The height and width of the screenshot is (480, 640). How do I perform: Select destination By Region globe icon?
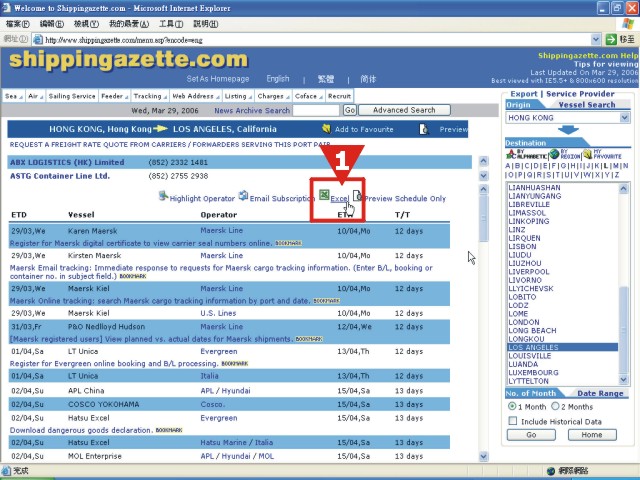point(554,154)
